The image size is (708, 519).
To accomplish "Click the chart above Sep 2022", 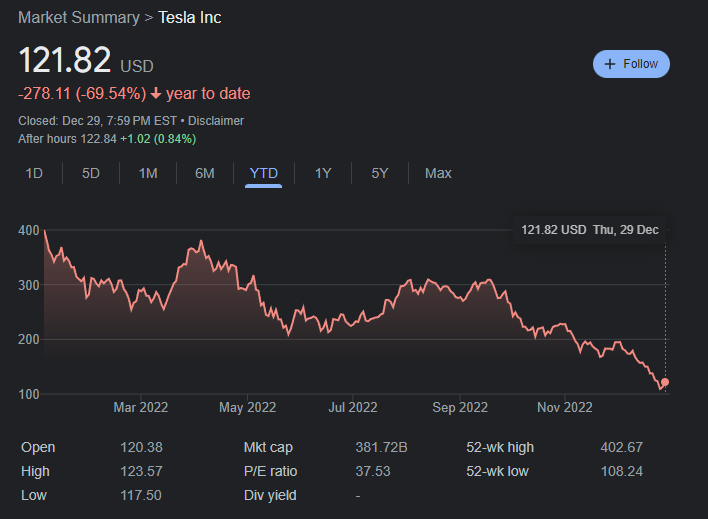I will point(459,287).
